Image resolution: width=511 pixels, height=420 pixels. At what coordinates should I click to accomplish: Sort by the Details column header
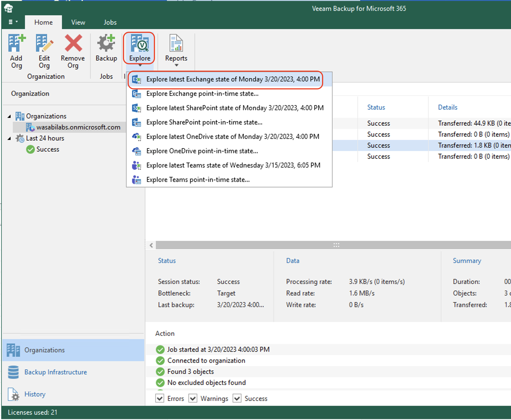(x=448, y=107)
